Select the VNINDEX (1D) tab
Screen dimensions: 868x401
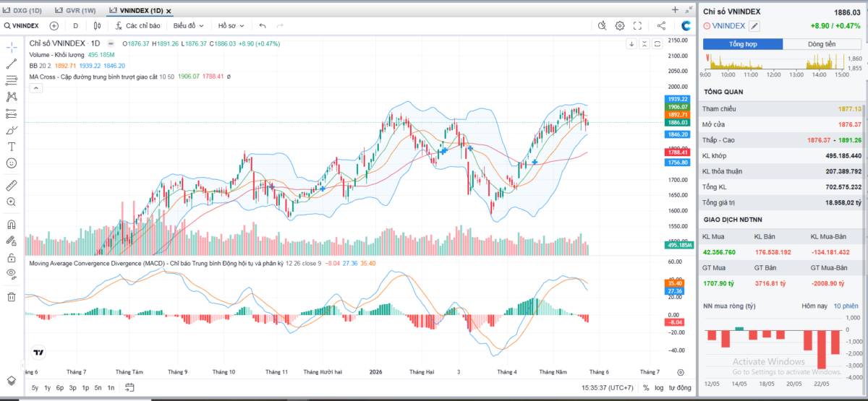[x=135, y=11]
